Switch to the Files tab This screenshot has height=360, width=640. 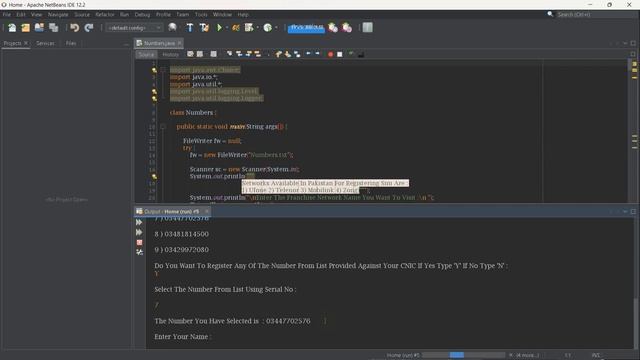71,43
